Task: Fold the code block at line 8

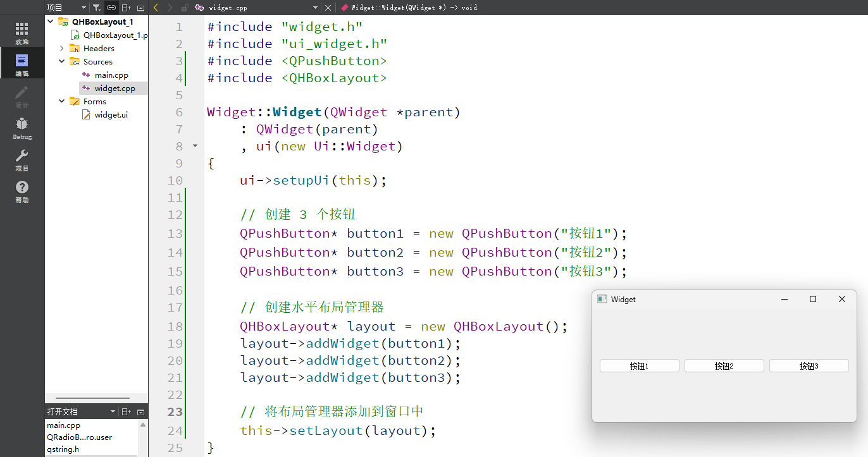Action: (195, 145)
